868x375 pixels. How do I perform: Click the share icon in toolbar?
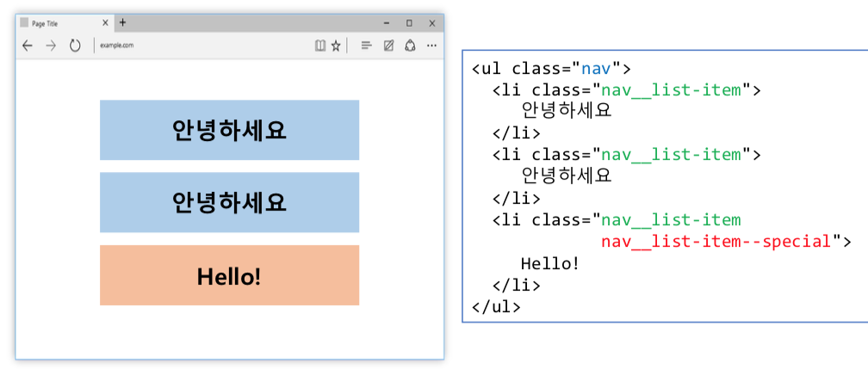tap(410, 46)
